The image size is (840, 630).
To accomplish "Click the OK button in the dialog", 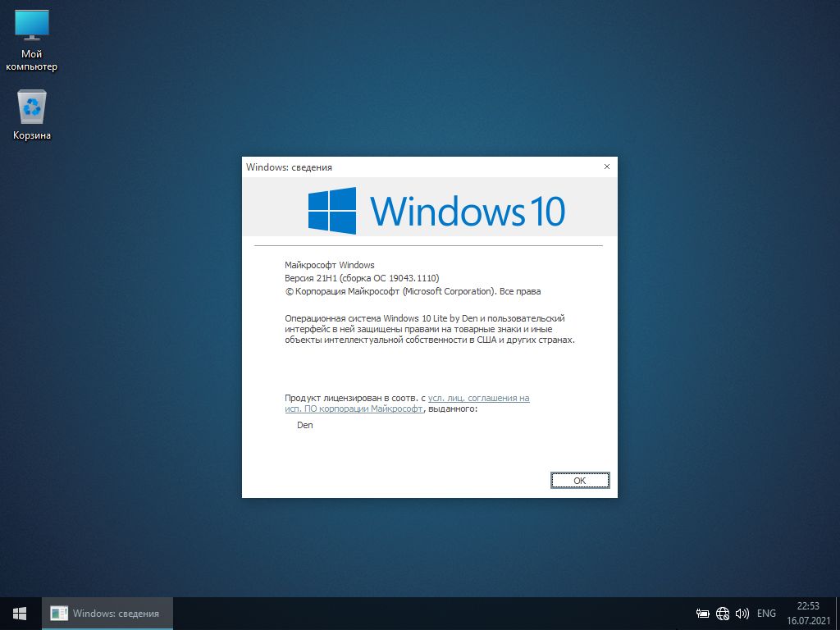I will [580, 481].
